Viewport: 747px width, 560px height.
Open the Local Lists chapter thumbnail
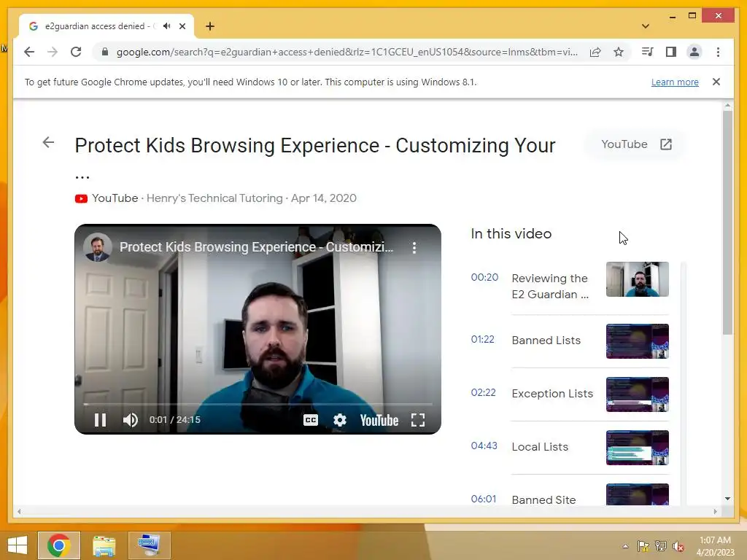click(x=637, y=448)
